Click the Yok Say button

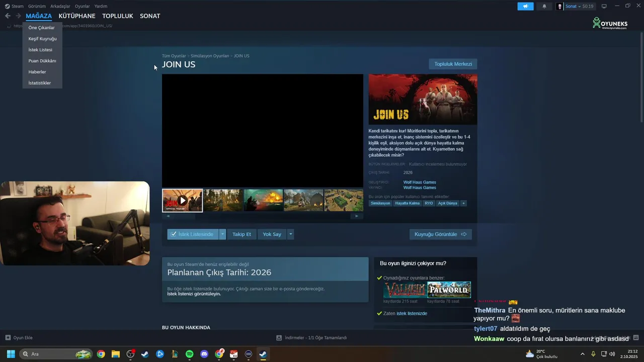[272, 234]
